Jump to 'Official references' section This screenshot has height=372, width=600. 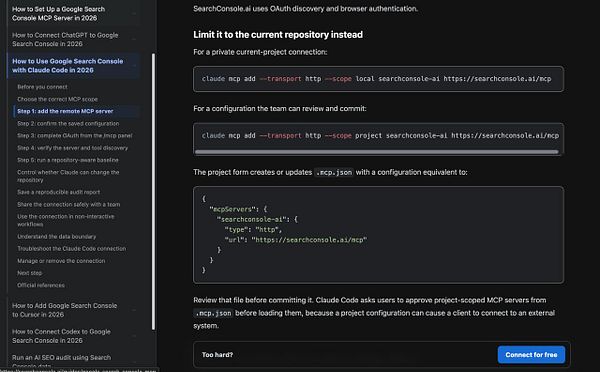tap(41, 285)
